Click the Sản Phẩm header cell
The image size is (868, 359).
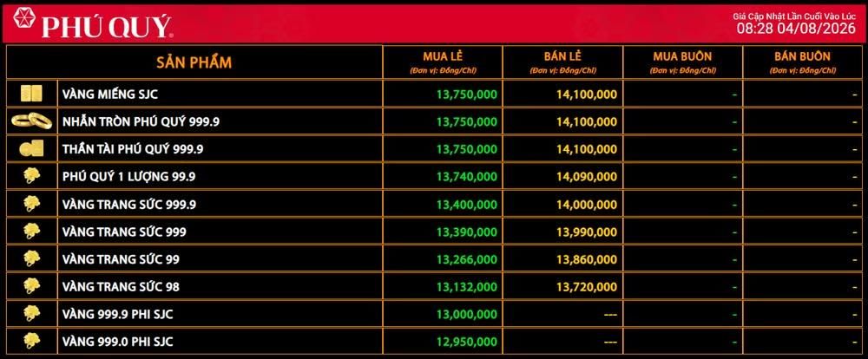tap(194, 62)
